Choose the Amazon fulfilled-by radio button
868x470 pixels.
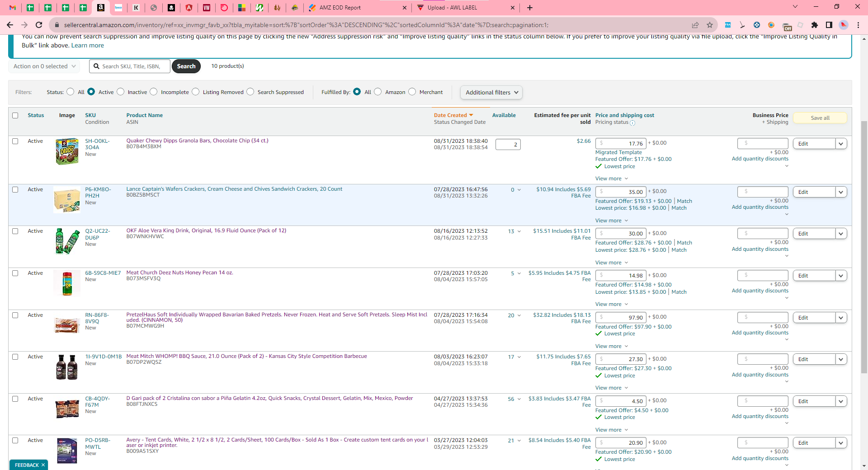[x=378, y=92]
